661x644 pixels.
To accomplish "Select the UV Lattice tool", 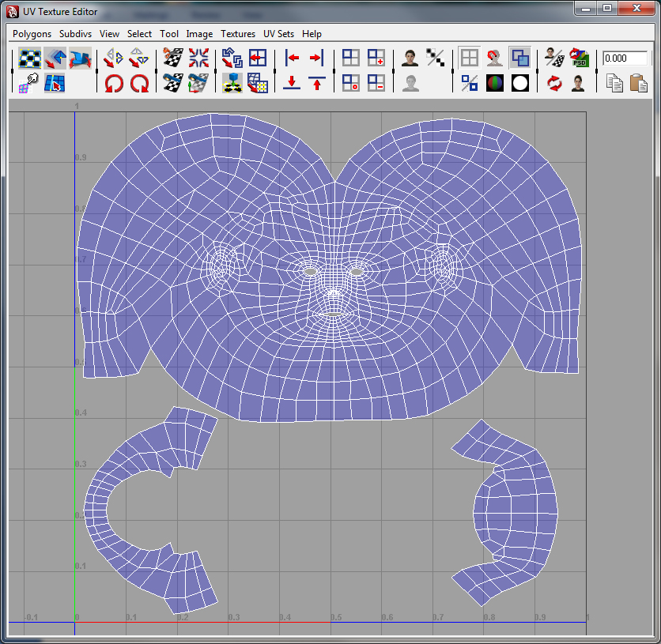I will point(29,57).
